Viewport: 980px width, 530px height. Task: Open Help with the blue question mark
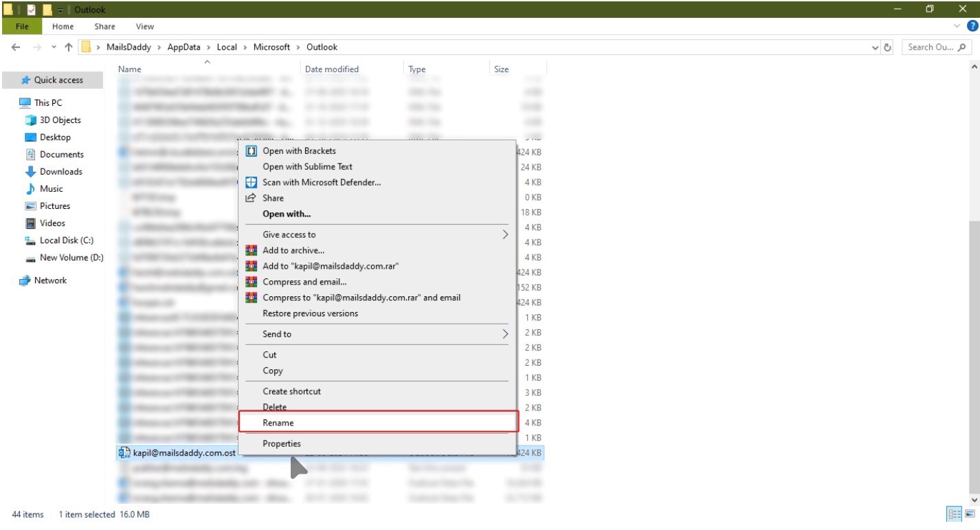click(972, 26)
